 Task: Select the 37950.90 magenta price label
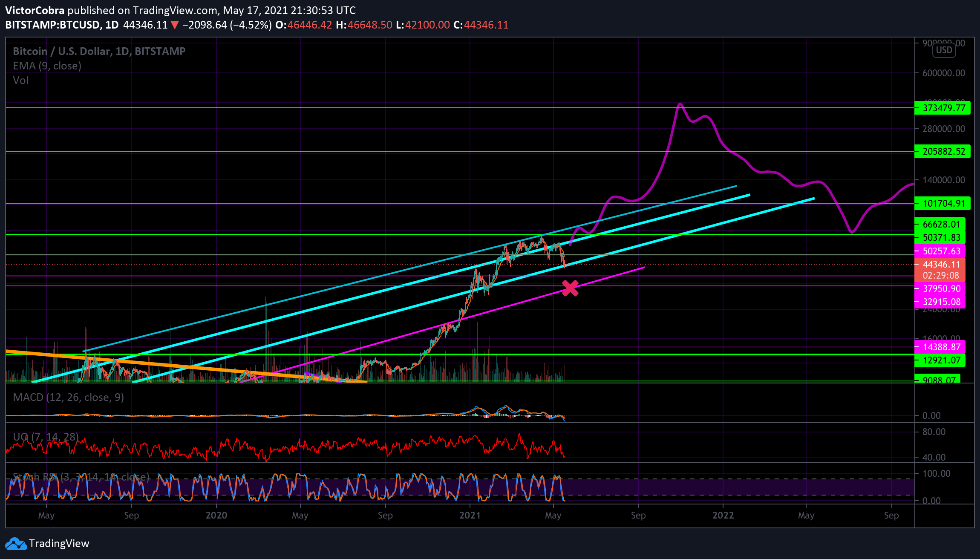[x=940, y=288]
